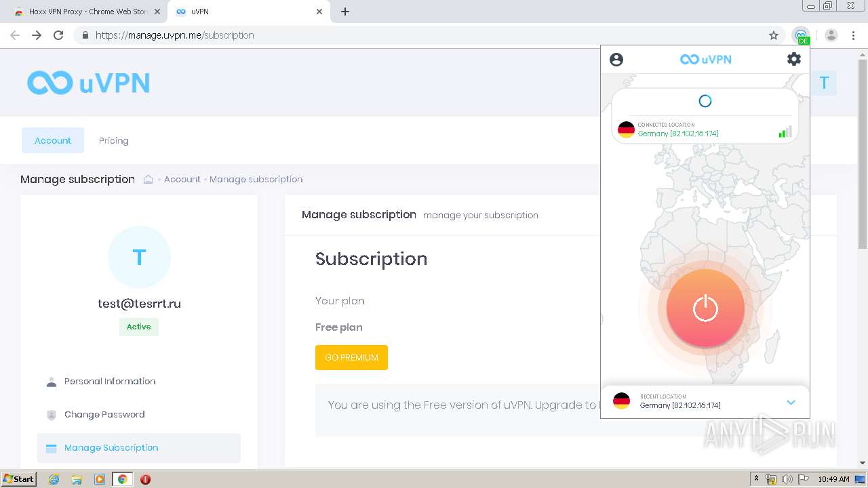Open Chrome profile avatar icon
This screenshot has height=488, width=868.
pyautogui.click(x=831, y=35)
